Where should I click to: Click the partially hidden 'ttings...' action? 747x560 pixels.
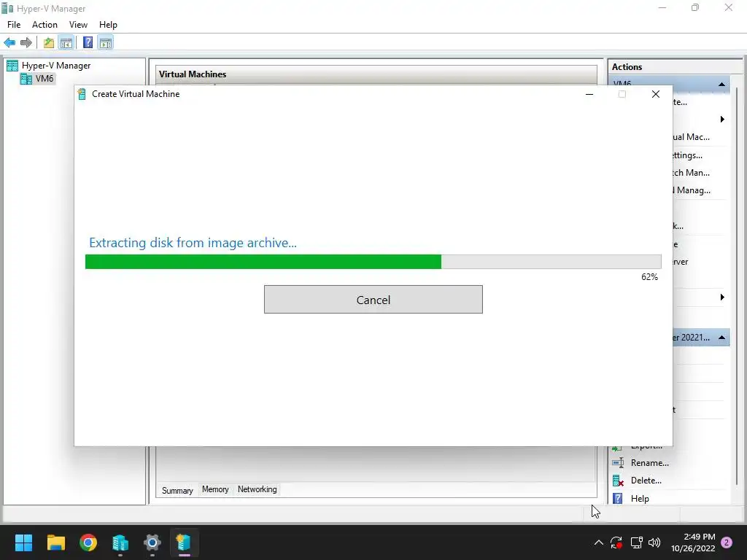coord(687,155)
